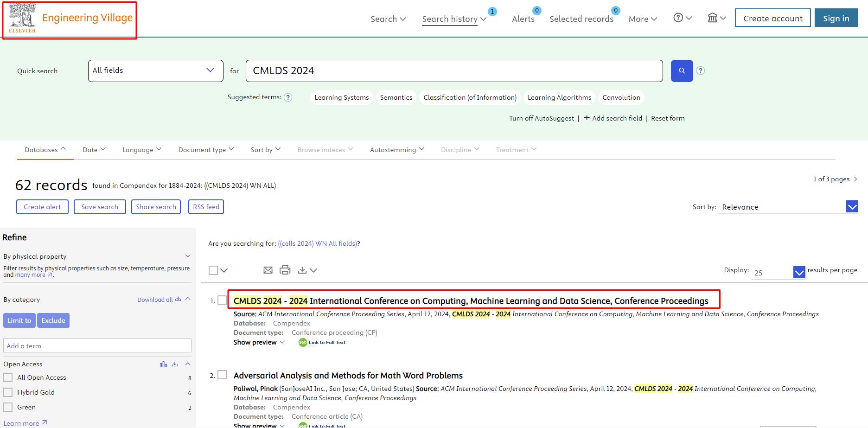The height and width of the screenshot is (428, 868).
Task: Open suggested terms help icon
Action: click(x=288, y=97)
